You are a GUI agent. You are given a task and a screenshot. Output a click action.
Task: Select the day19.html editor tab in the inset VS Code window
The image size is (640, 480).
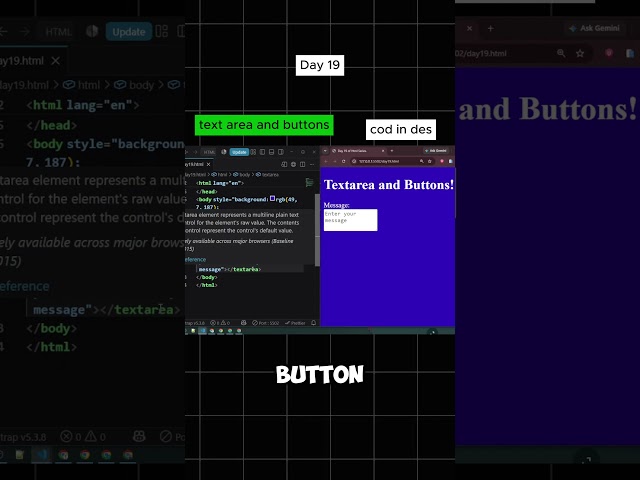point(199,164)
